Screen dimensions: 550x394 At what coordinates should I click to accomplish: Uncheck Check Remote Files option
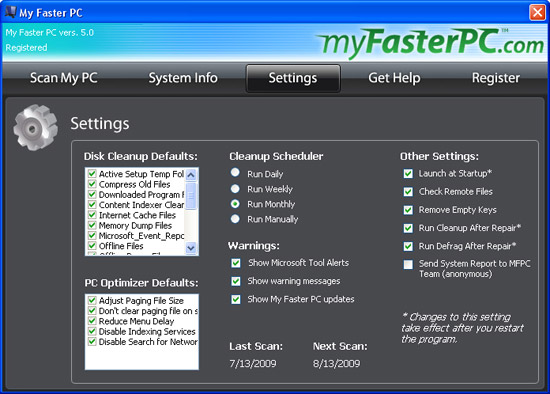(408, 192)
